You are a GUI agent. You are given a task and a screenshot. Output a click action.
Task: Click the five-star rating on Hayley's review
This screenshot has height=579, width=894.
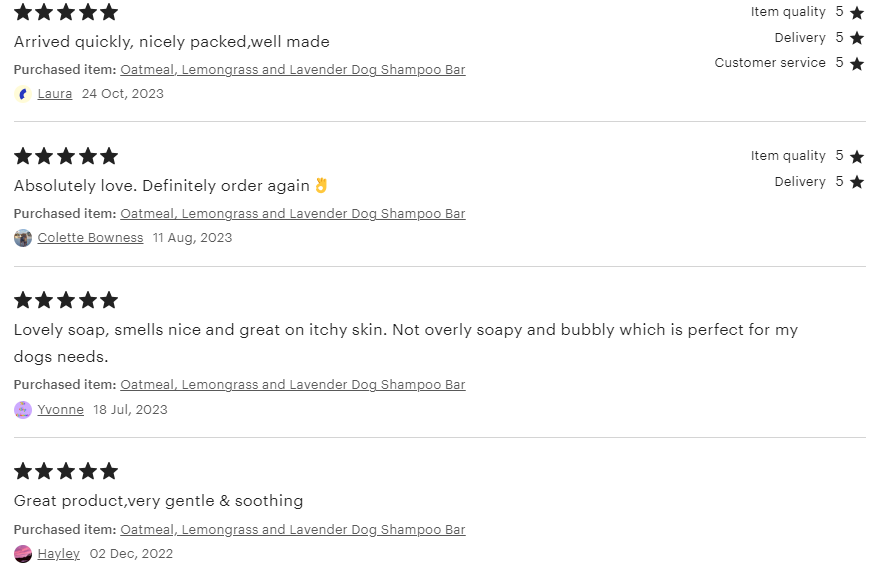click(66, 471)
